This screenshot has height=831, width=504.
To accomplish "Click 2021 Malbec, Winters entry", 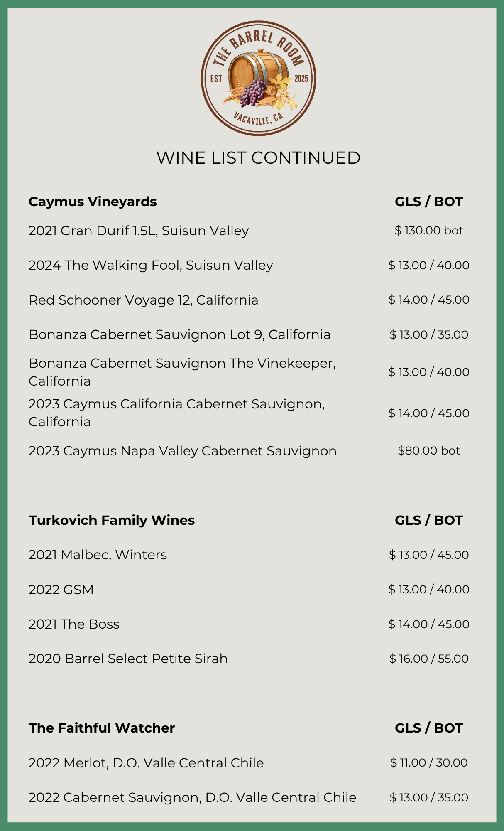I will (x=98, y=555).
